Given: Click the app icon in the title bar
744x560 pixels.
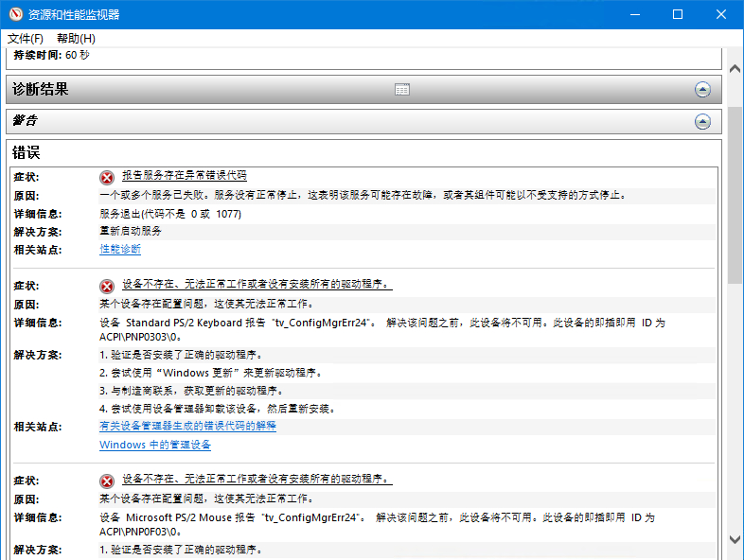Looking at the screenshot, I should (x=14, y=14).
